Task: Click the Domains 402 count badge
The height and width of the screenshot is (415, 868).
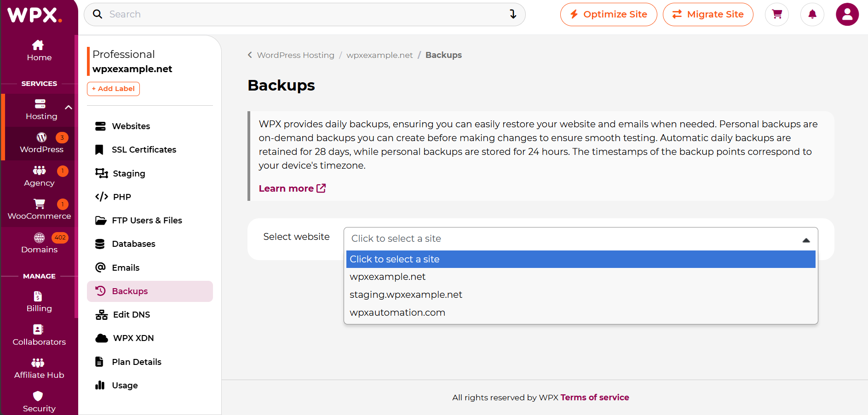Action: point(60,238)
